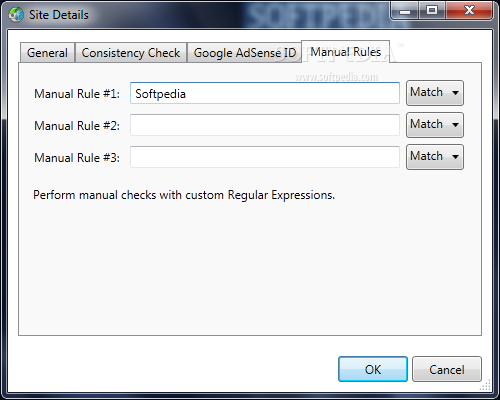Open Match dropdown for Manual Rule #3
500x400 pixels.
(x=435, y=157)
